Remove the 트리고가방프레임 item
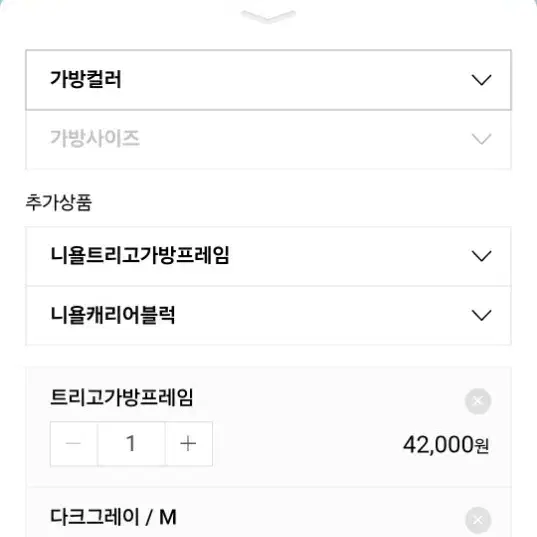Viewport: 537px width, 537px height. (478, 401)
